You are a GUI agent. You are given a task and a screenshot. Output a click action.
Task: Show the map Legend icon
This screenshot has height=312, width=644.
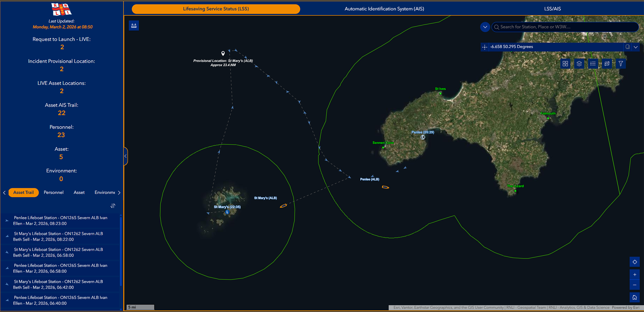(593, 63)
